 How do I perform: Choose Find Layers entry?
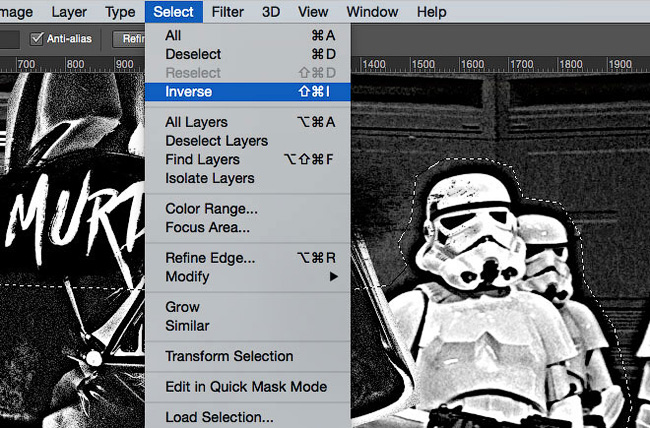tap(248, 160)
